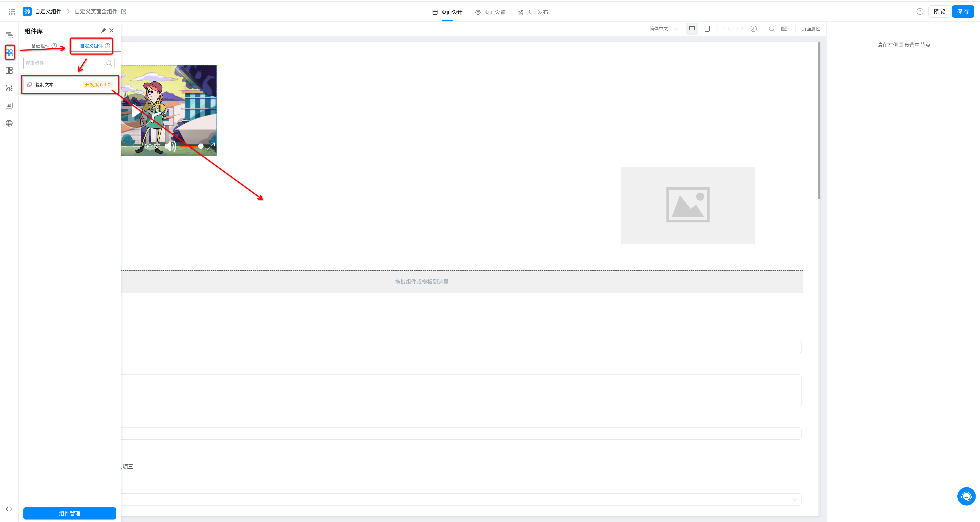Close the component library panel
The image size is (980, 522).
(111, 30)
